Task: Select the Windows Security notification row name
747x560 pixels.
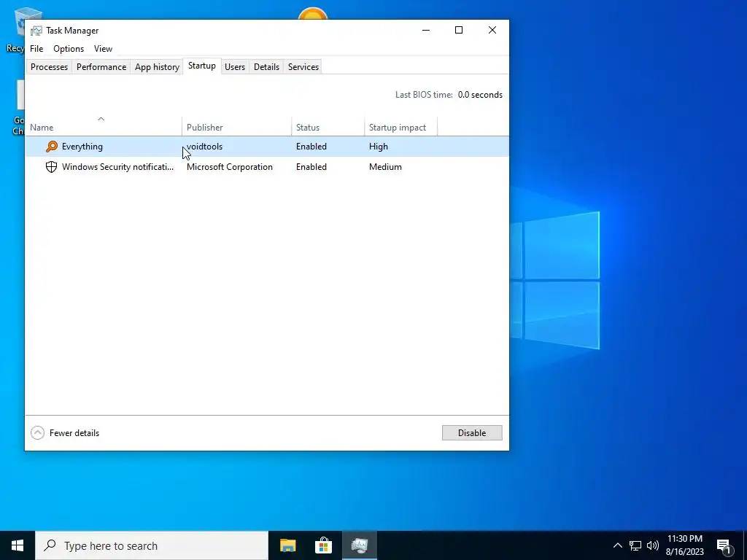Action: (x=117, y=167)
